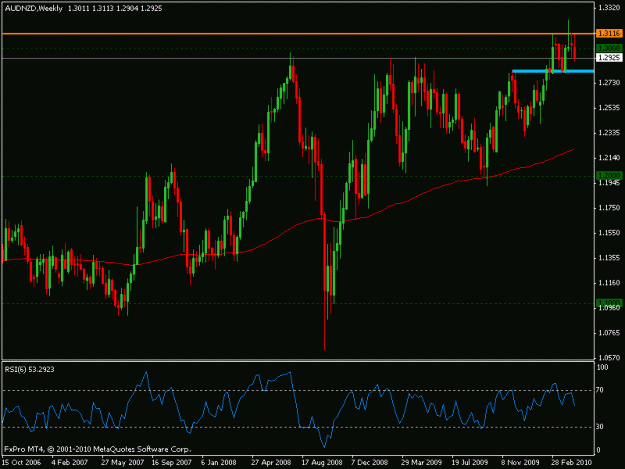Click the 7 Dec 2008 date label
625x469 pixels.
[x=369, y=463]
